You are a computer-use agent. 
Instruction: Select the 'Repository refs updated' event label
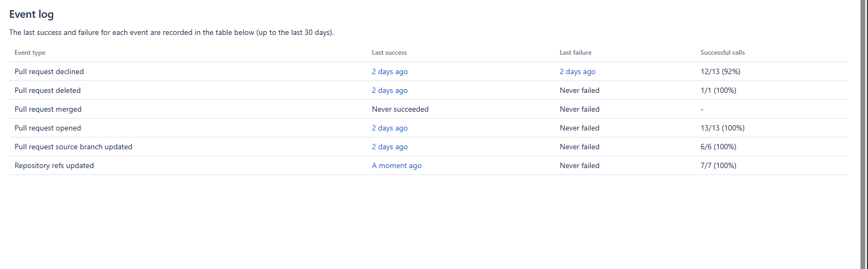54,165
